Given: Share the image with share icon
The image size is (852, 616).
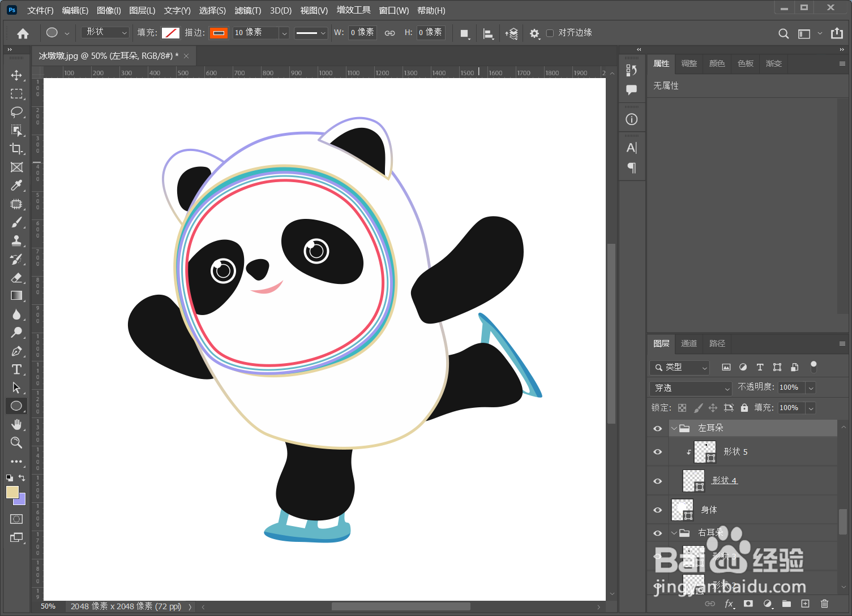Looking at the screenshot, I should point(837,33).
